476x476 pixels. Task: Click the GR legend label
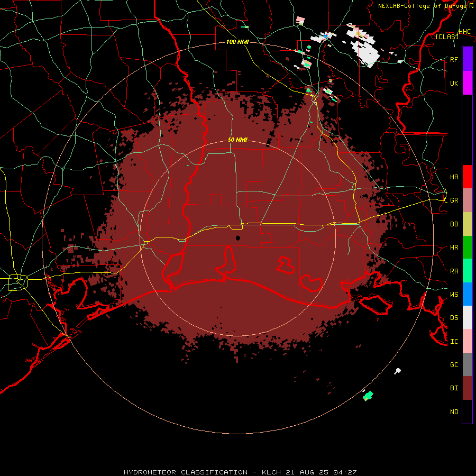[x=454, y=200]
